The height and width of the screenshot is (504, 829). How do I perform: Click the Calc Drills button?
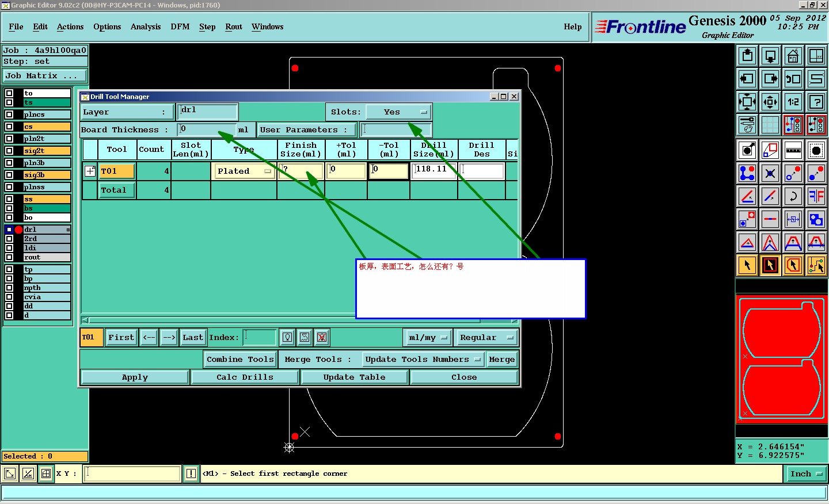[245, 377]
